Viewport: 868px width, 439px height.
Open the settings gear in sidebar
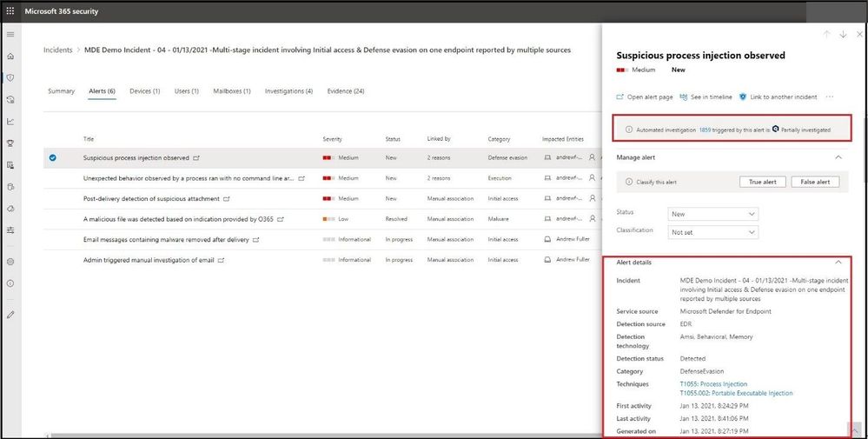tap(10, 262)
